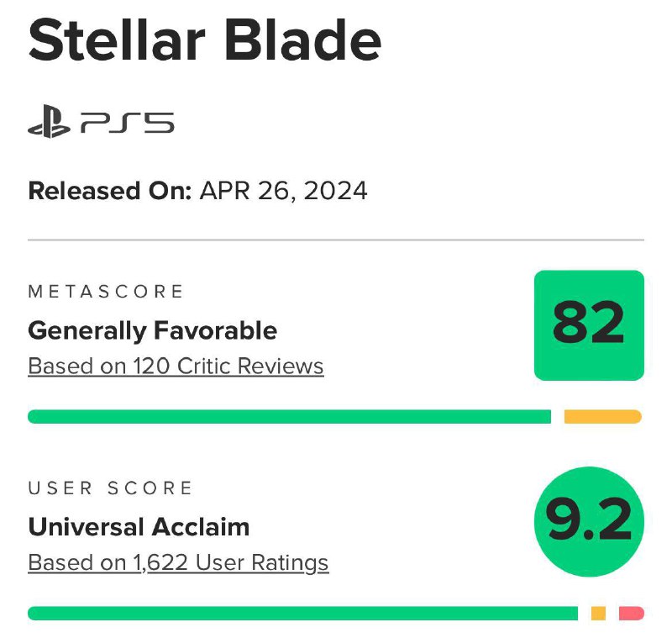
Task: Click the small yellow mixed segment of the user bar
Action: 598,614
